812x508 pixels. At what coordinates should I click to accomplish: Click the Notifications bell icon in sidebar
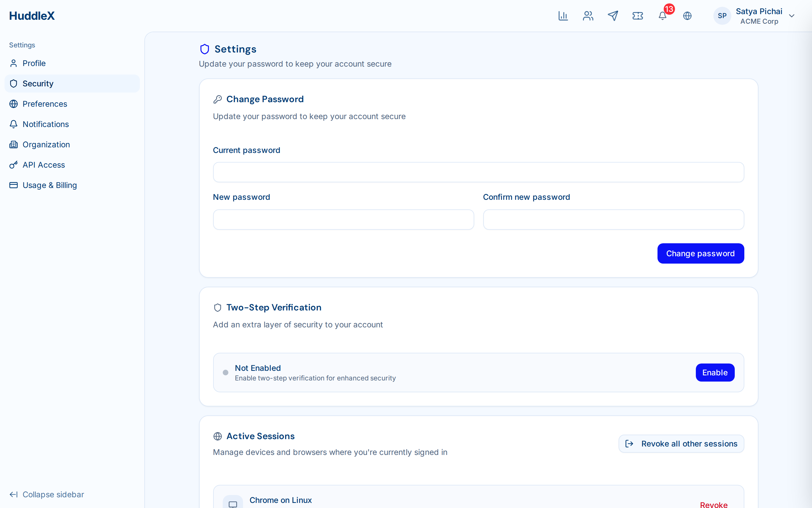tap(14, 124)
